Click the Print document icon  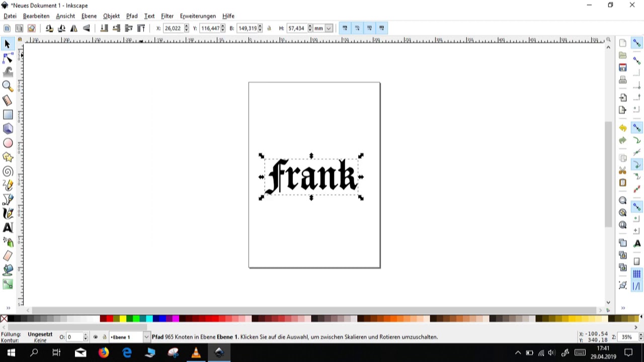[623, 80]
